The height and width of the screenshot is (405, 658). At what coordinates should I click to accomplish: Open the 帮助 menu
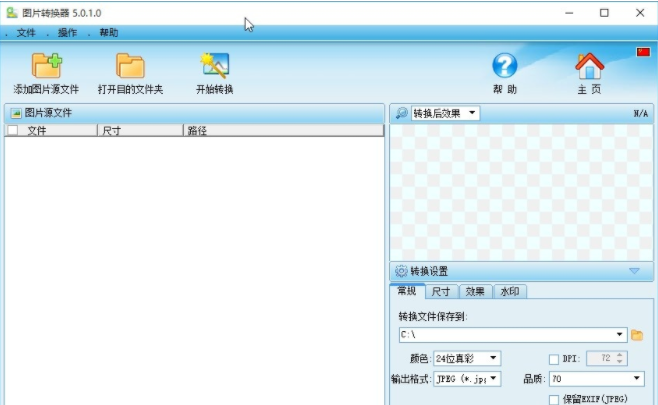coord(109,33)
